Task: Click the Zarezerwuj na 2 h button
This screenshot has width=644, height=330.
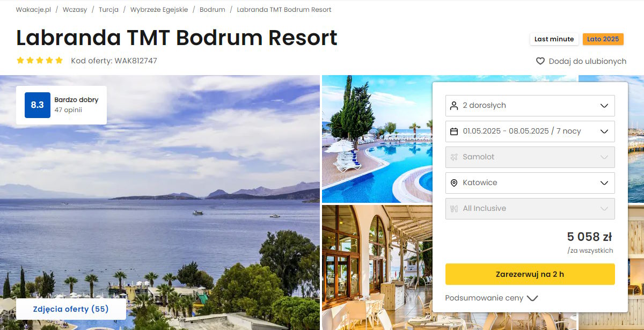Action: coord(530,274)
